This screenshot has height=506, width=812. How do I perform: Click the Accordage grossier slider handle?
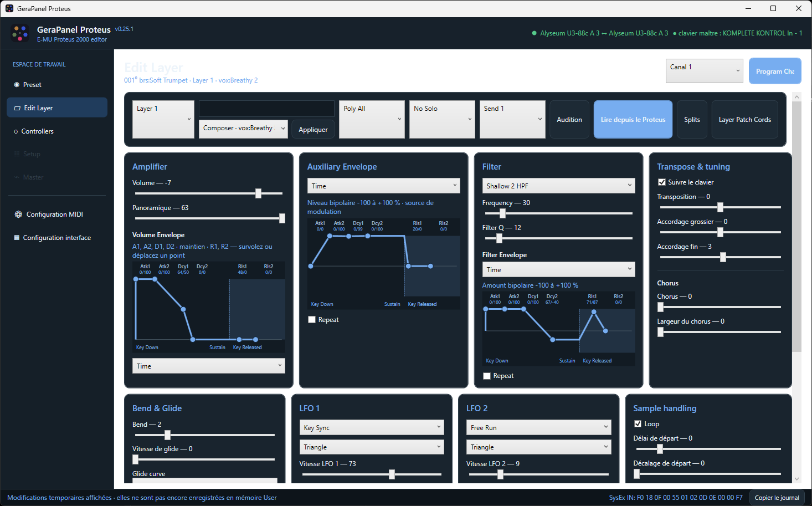tap(720, 232)
